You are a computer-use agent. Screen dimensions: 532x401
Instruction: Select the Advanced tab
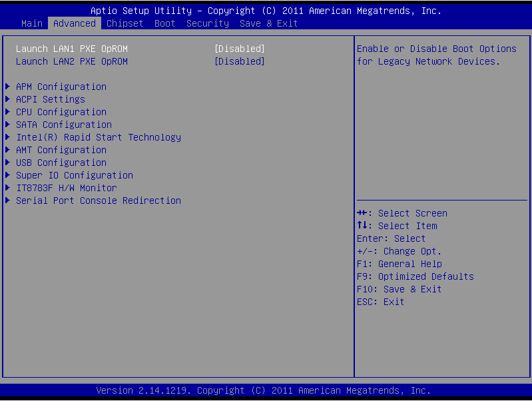pos(74,23)
